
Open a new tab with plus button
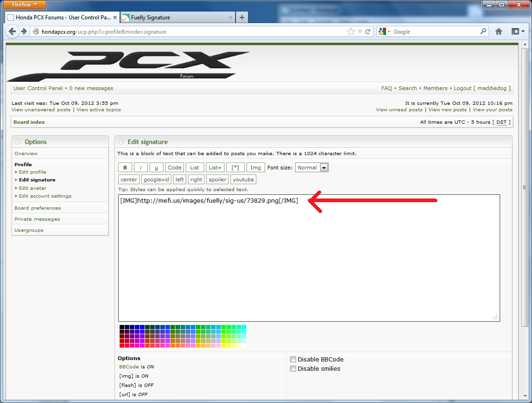pos(242,18)
